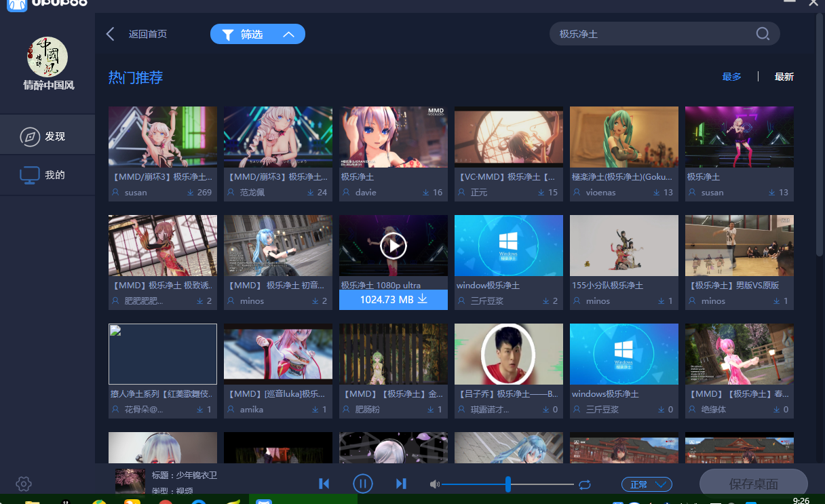Viewport: 825px width, 504px height.
Task: Open 范龙佩's 【MMD/崩坏3】极乐净土 wallpaper
Action: point(278,137)
